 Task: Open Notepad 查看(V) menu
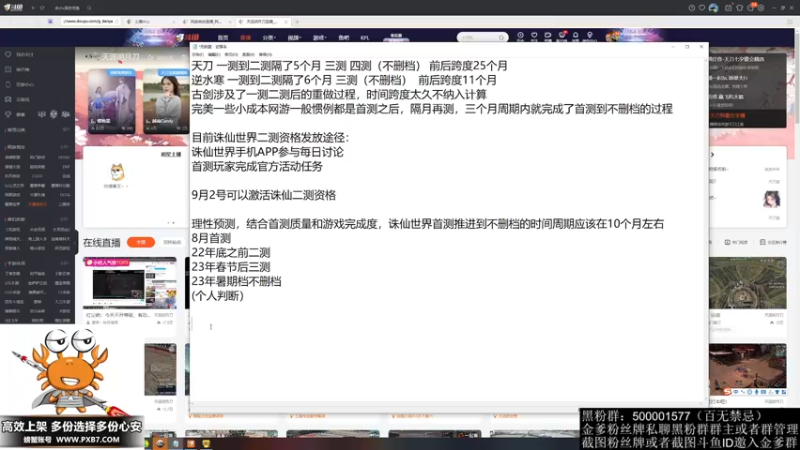tap(248, 54)
